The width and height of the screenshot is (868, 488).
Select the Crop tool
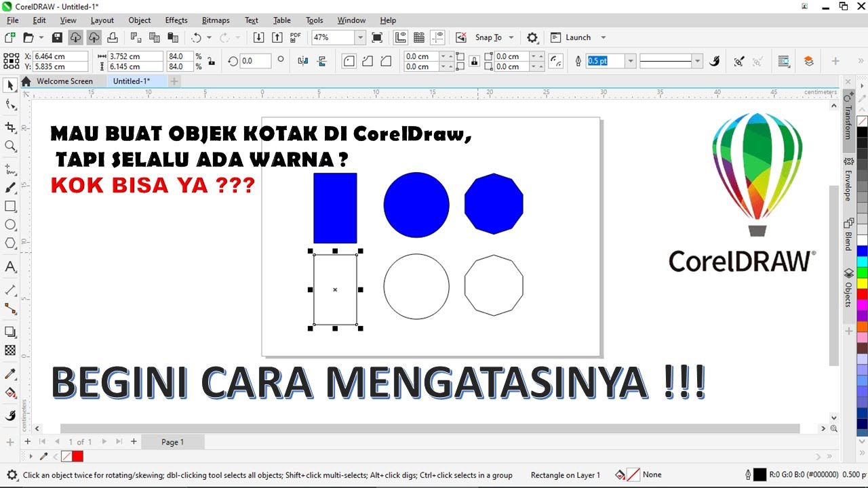(x=10, y=127)
